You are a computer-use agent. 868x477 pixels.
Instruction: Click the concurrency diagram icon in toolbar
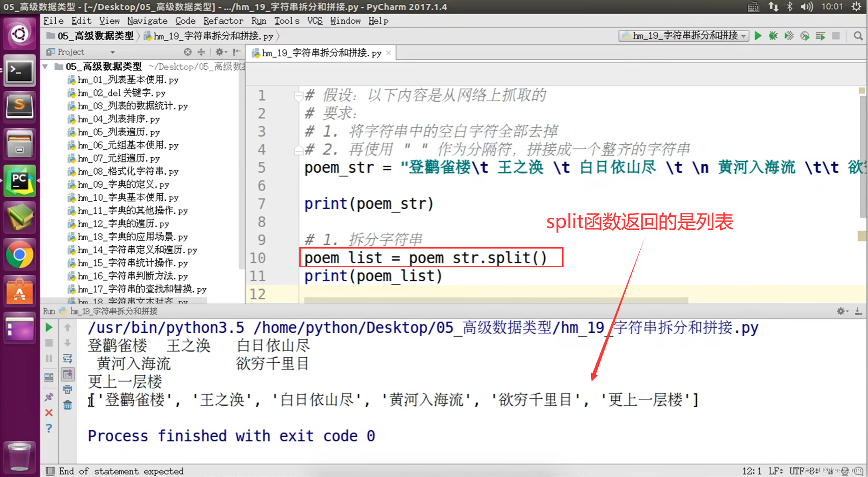pyautogui.click(x=820, y=36)
